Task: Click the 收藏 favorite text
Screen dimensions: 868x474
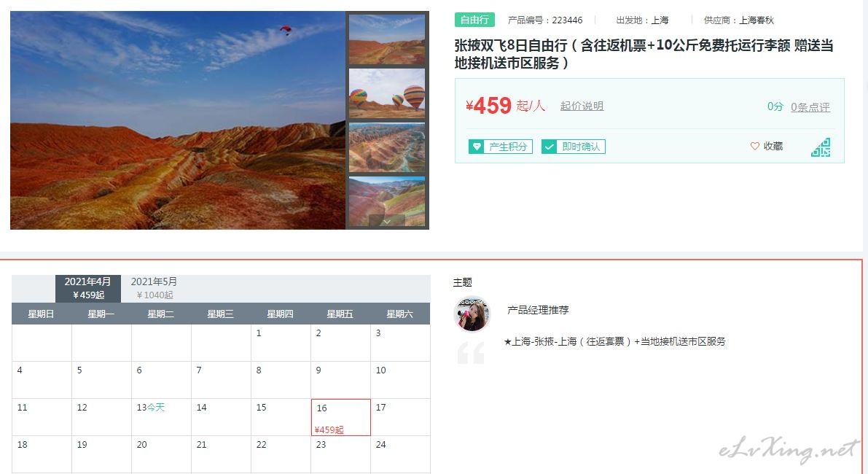Action: pyautogui.click(x=773, y=146)
